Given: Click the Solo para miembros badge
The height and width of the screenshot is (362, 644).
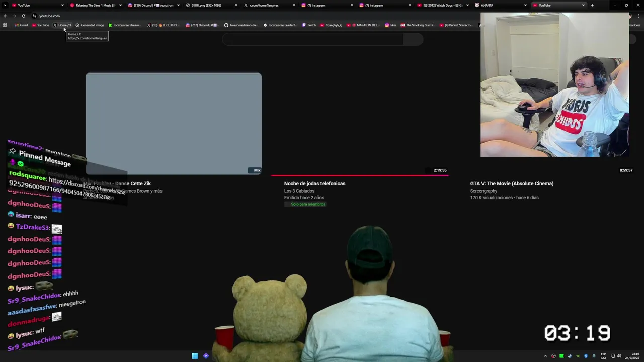Looking at the screenshot, I should tap(305, 204).
